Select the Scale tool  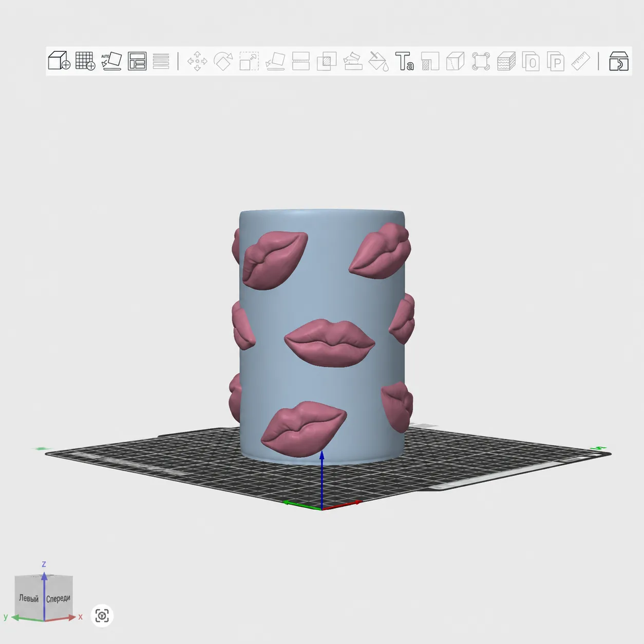(x=249, y=61)
